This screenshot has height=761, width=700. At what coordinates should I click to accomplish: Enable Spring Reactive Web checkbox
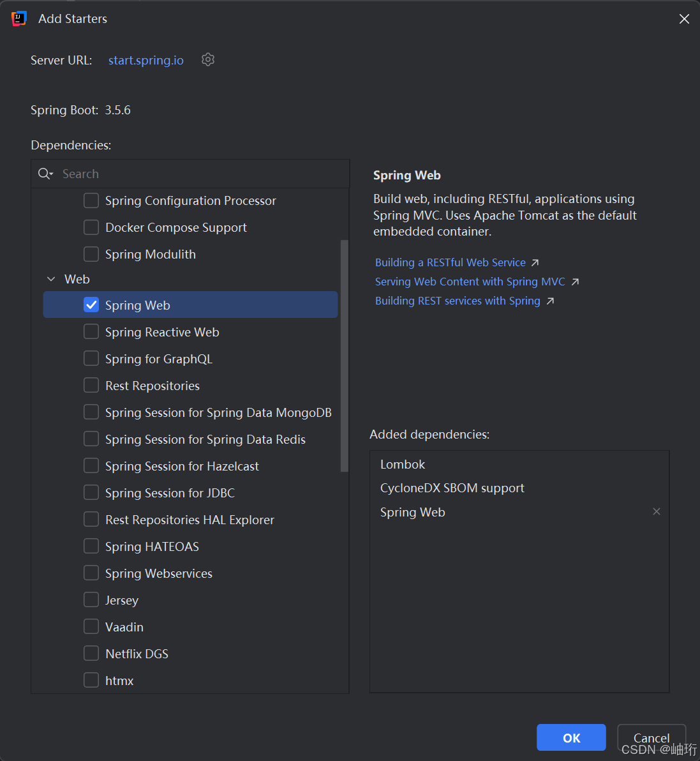click(x=91, y=331)
